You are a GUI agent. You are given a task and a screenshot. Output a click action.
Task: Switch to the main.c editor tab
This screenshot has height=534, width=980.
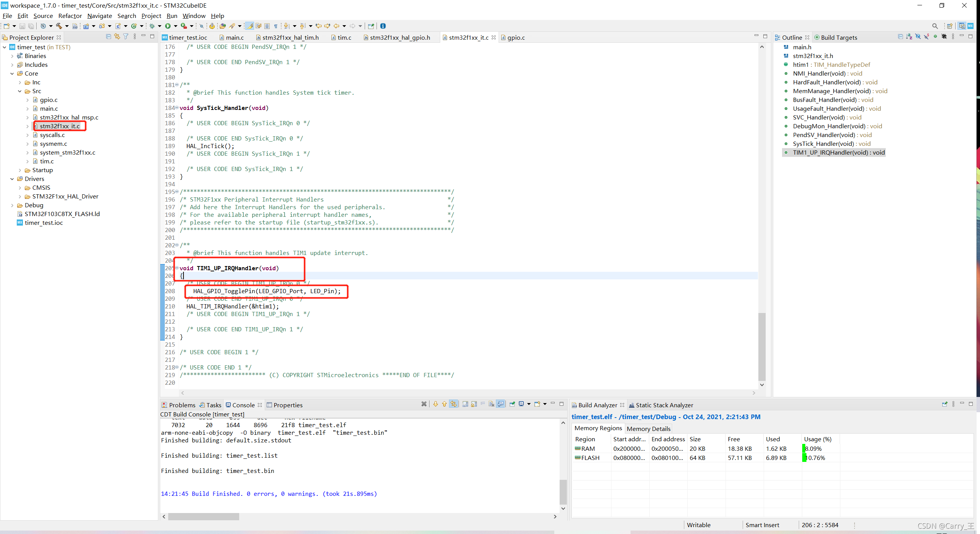[234, 37]
